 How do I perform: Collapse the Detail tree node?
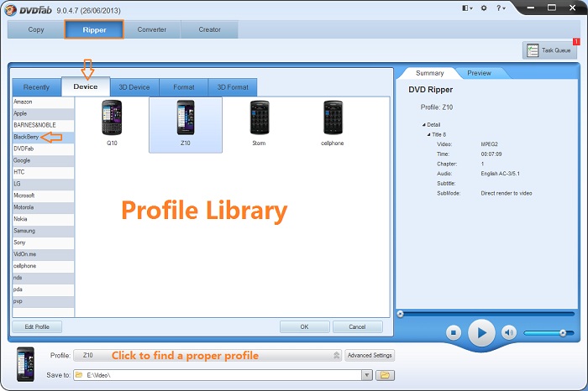click(x=423, y=125)
